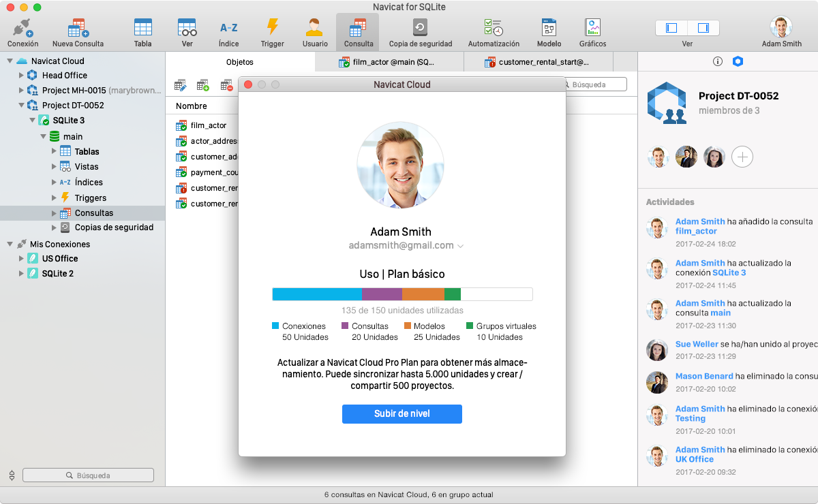Select the Ver (views) toolbar icon
The width and height of the screenshot is (818, 504).
click(x=187, y=27)
